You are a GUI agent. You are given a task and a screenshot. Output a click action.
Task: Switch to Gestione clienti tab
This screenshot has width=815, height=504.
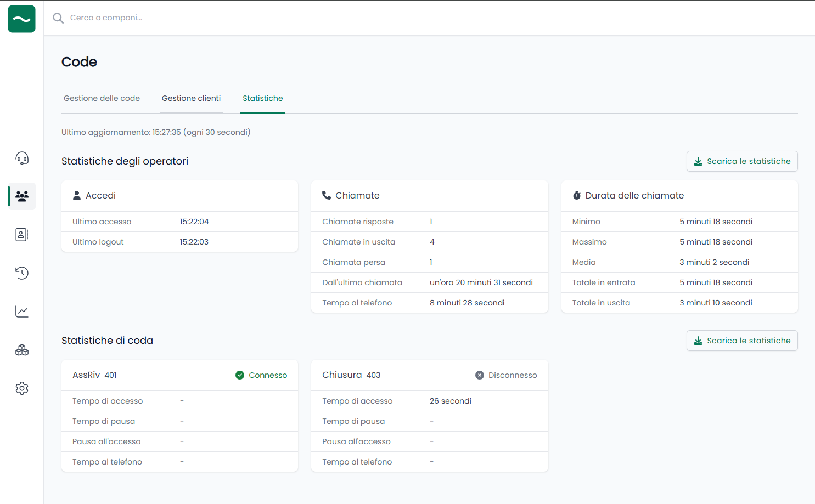(191, 98)
